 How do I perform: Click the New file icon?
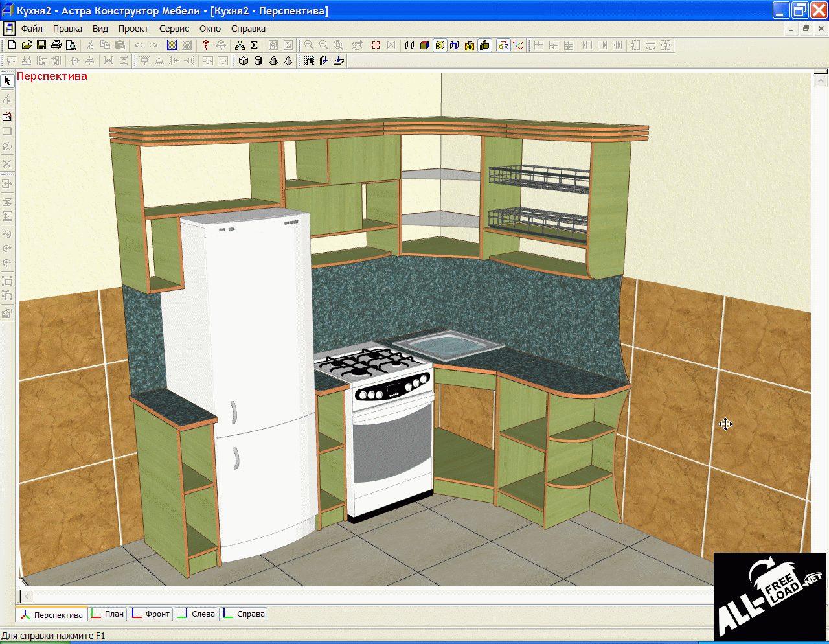pyautogui.click(x=12, y=45)
